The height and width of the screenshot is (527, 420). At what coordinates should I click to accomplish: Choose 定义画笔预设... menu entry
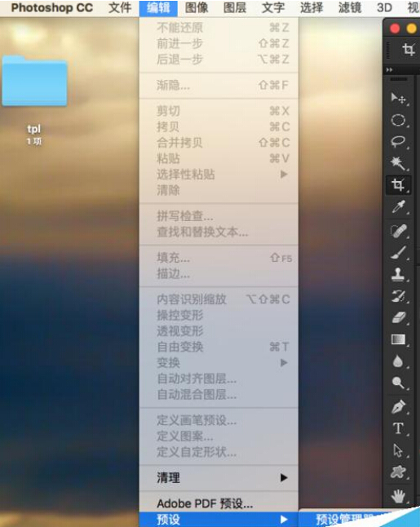coord(219,420)
